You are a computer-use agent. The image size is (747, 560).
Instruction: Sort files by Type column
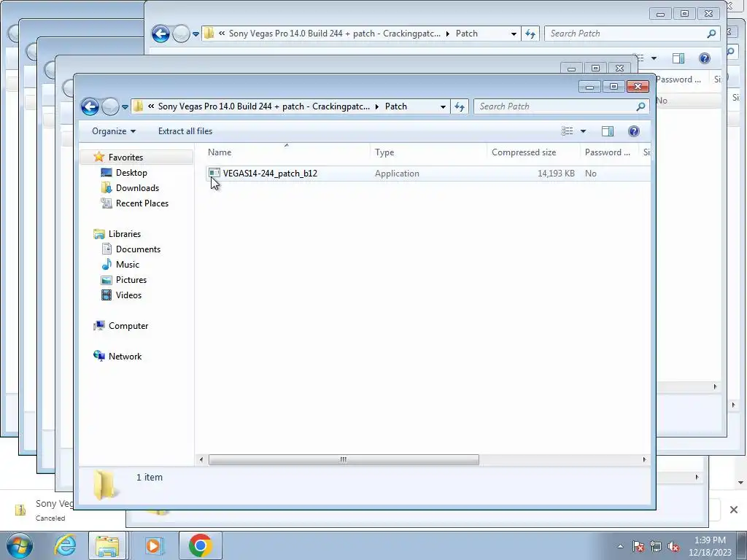click(x=428, y=152)
